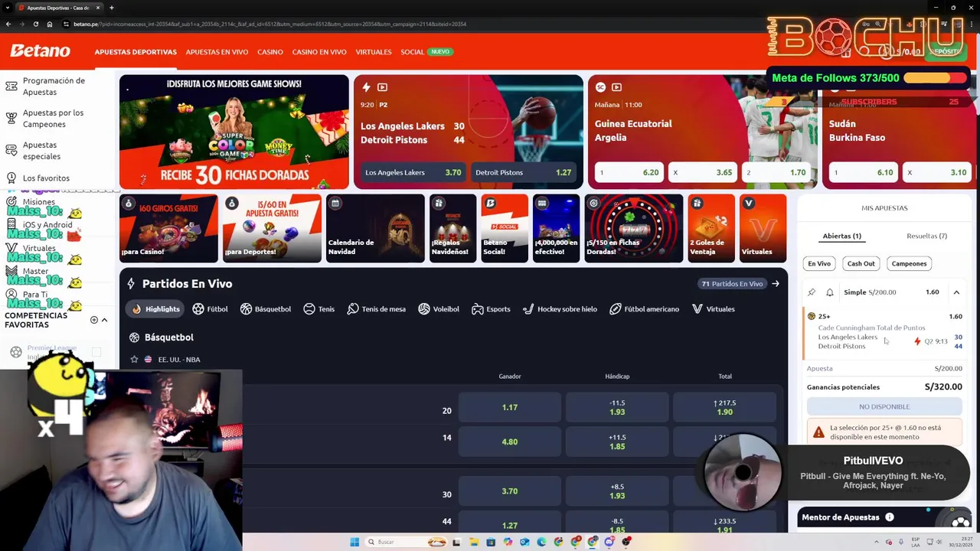The width and height of the screenshot is (980, 551).
Task: Toggle the Campeones filter chip
Action: coord(909,263)
